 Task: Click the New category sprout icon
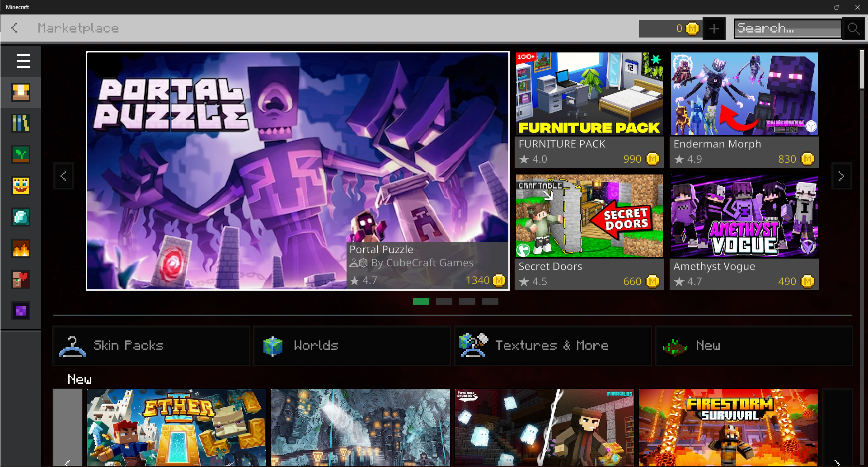click(x=675, y=347)
